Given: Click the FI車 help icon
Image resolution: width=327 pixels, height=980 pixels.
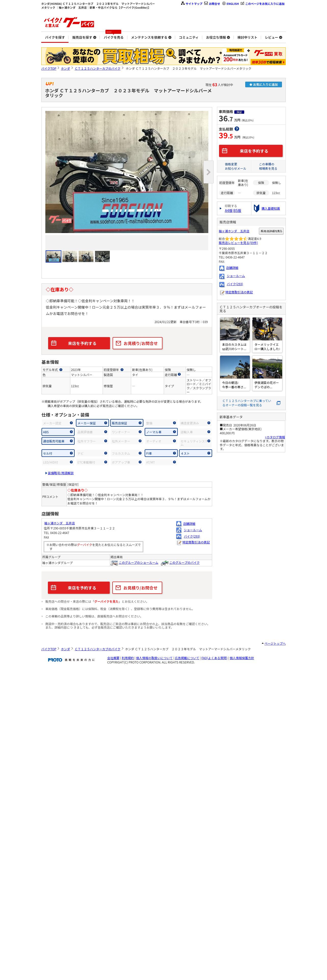Looking at the screenshot, I should pos(174,453).
